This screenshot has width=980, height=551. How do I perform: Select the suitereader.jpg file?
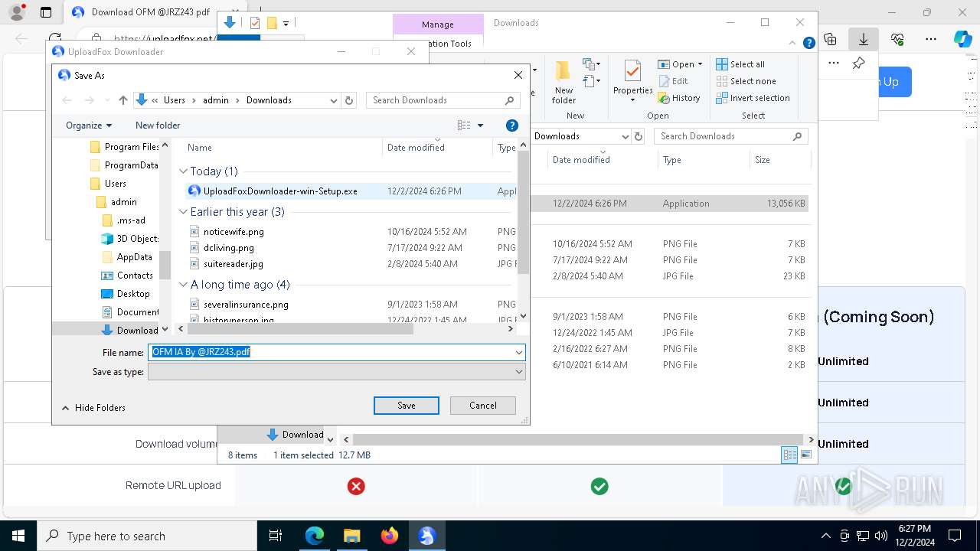pyautogui.click(x=234, y=264)
